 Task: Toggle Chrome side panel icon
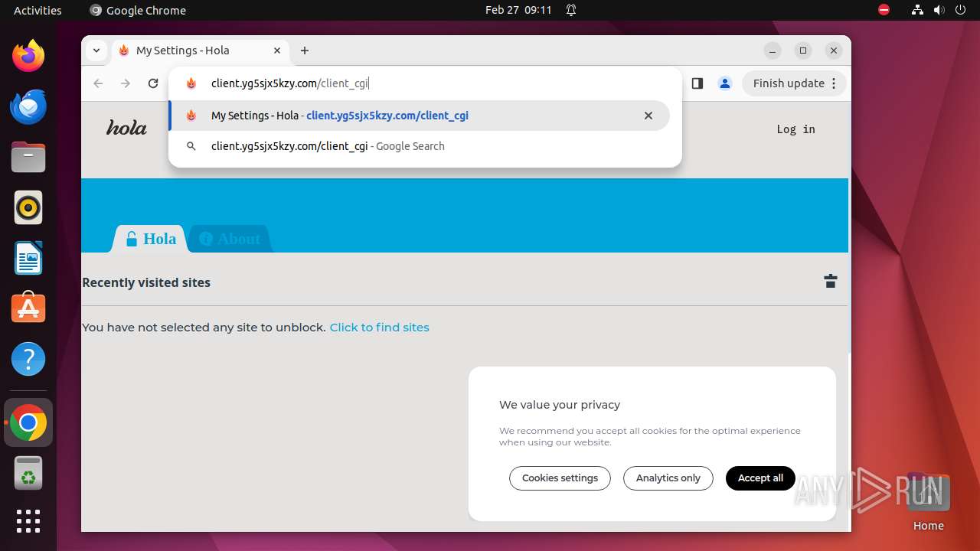click(697, 83)
